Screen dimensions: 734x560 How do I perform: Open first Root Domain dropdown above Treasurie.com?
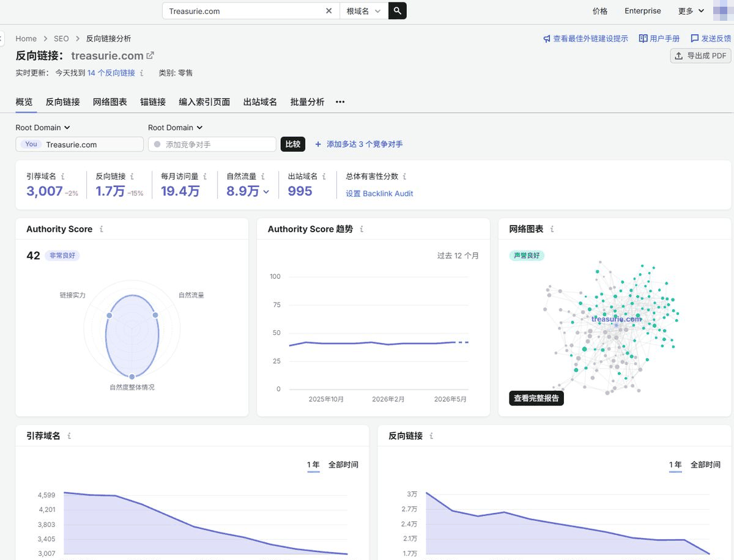click(43, 128)
